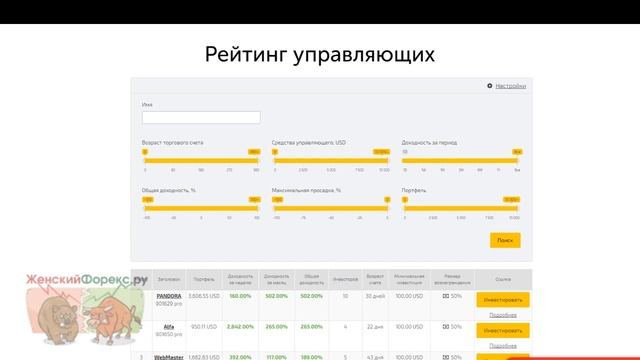Click the Рейтинг управляющих heading
The height and width of the screenshot is (360, 640).
320,55
